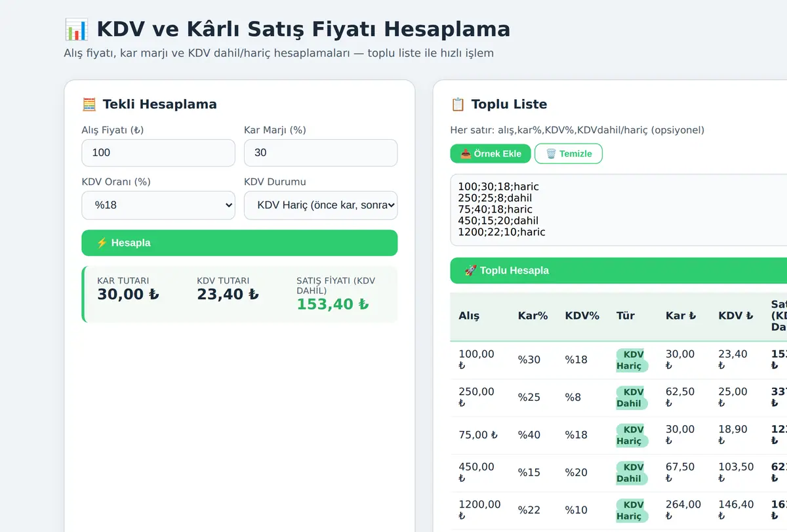Click the Temizle button
The width and height of the screenshot is (787, 532).
pos(569,153)
